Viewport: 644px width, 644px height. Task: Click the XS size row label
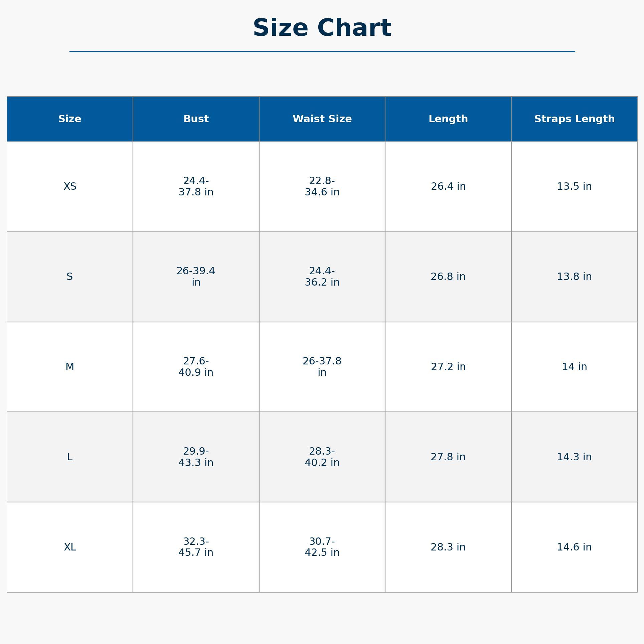tap(70, 186)
